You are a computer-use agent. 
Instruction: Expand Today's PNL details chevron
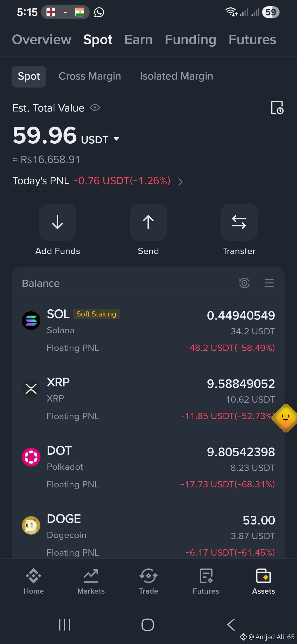[x=180, y=182]
